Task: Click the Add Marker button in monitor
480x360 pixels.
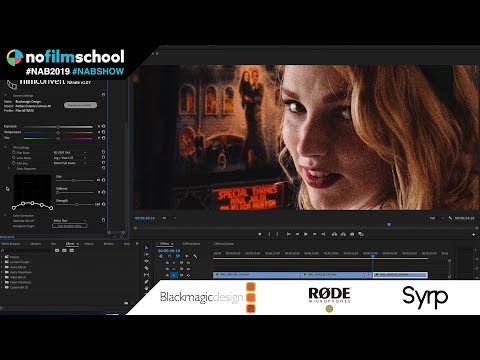Action: click(x=260, y=234)
